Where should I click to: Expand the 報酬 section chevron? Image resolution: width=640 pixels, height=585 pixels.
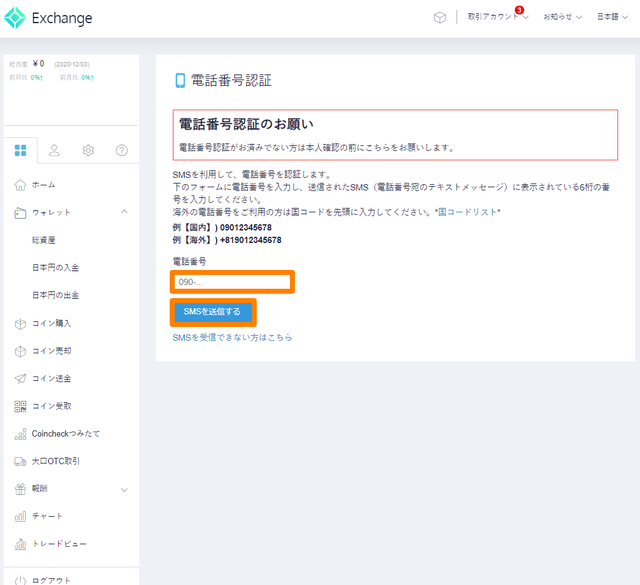pyautogui.click(x=124, y=490)
